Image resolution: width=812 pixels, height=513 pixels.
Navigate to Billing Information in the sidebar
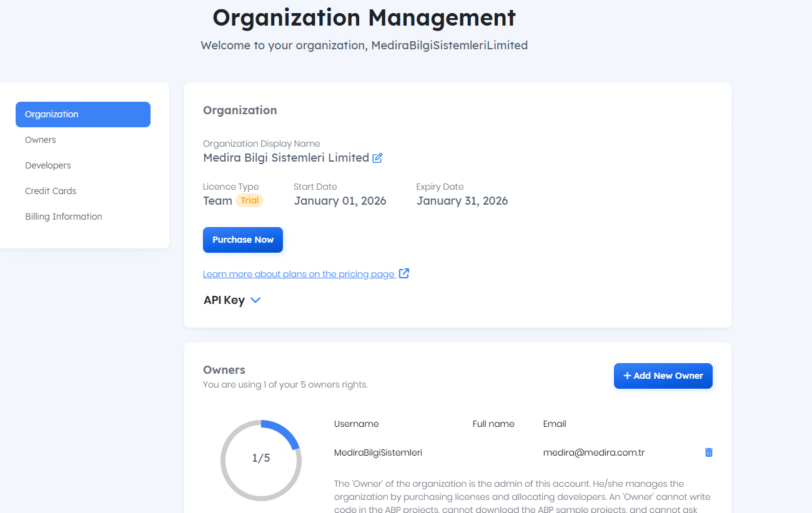64,217
